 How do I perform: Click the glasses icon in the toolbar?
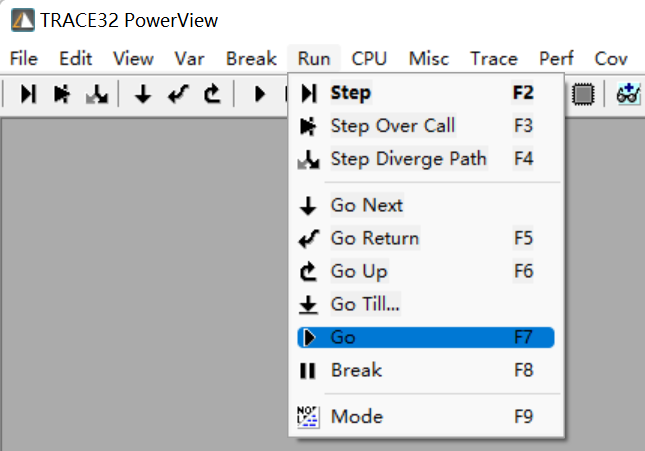pyautogui.click(x=628, y=94)
